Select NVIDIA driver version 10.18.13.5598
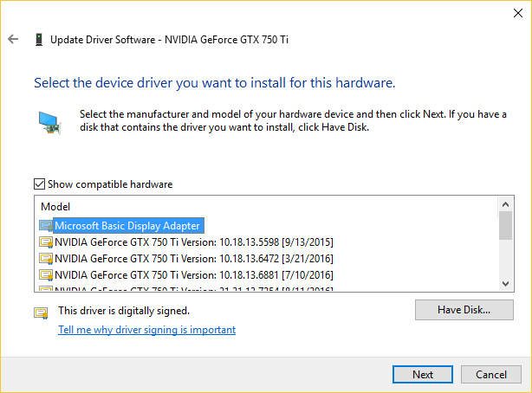This screenshot has height=393, width=532. pos(194,242)
